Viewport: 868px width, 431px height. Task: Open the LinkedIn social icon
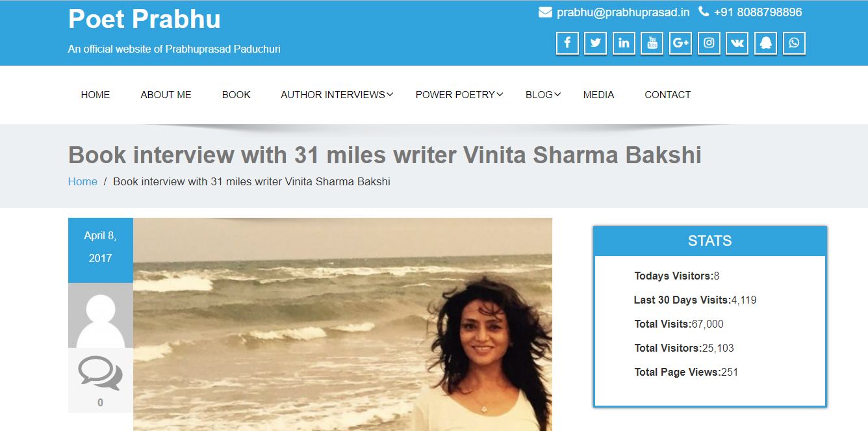(x=624, y=44)
